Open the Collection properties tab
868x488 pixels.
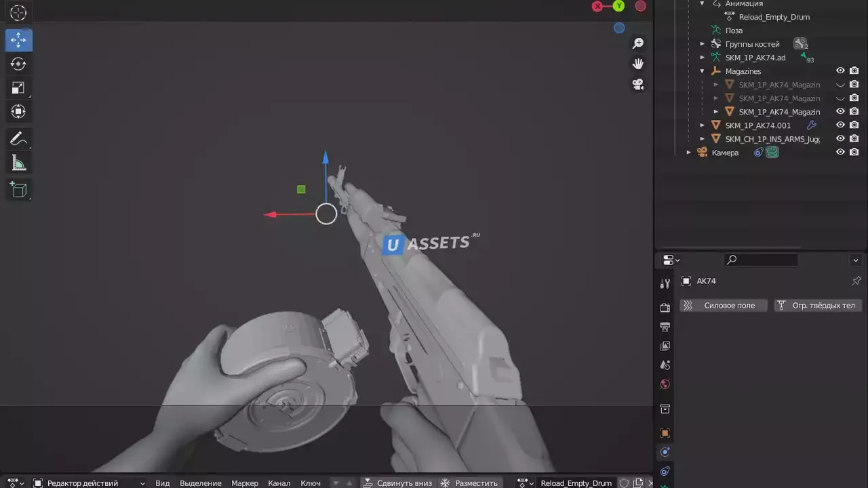point(665,409)
